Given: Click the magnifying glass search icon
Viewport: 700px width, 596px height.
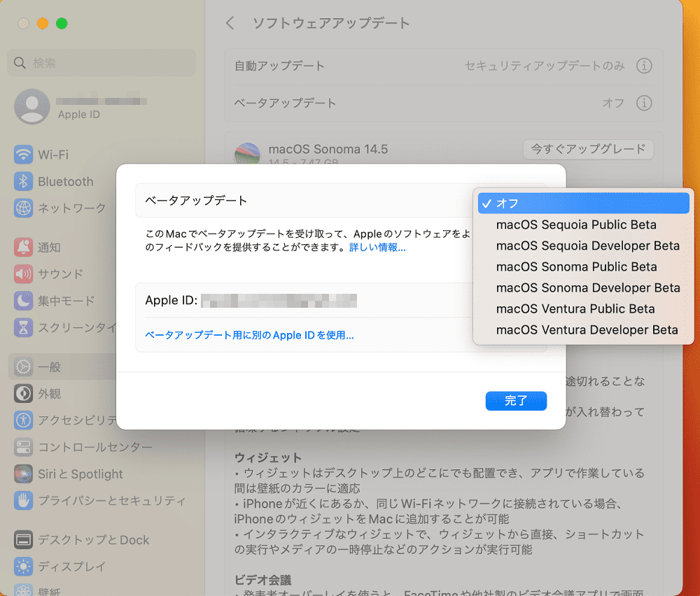Looking at the screenshot, I should [20, 63].
